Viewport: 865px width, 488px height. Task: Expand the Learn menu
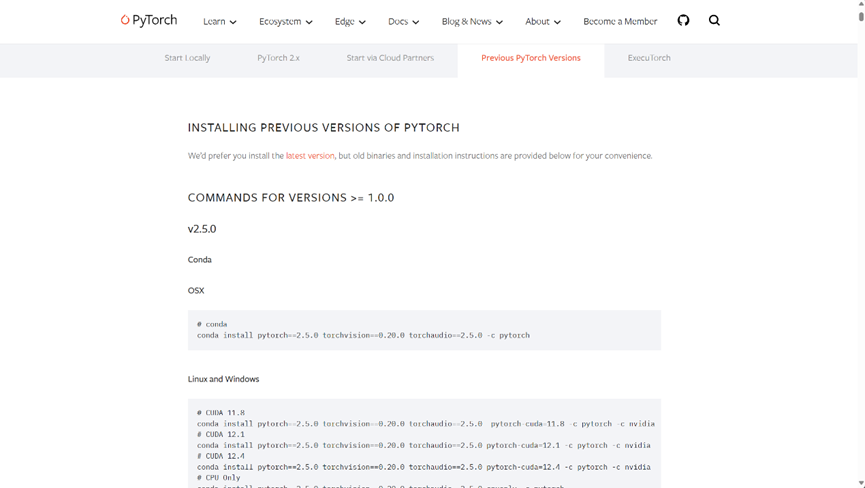coord(220,22)
